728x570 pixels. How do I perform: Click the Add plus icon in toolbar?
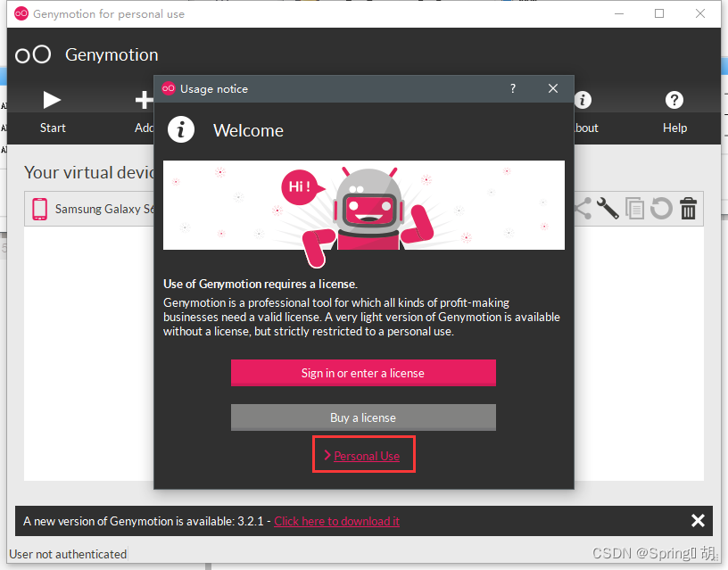click(144, 100)
